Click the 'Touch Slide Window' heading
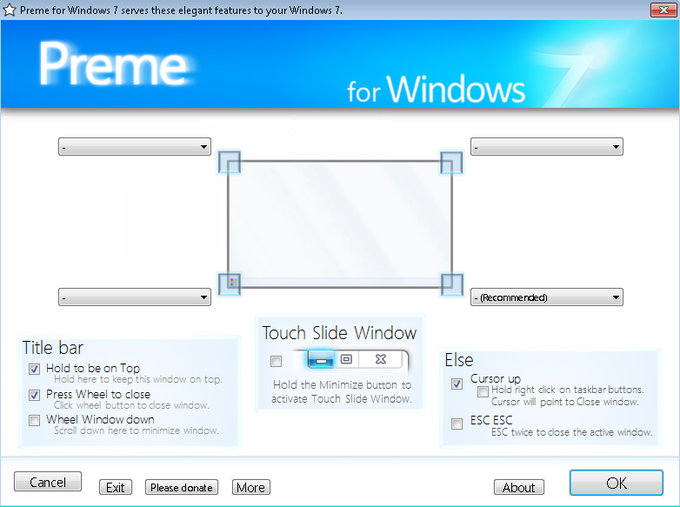 coord(340,333)
